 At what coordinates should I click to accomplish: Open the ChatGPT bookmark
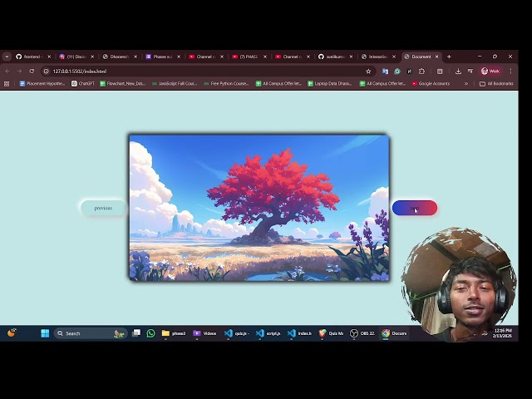point(83,83)
